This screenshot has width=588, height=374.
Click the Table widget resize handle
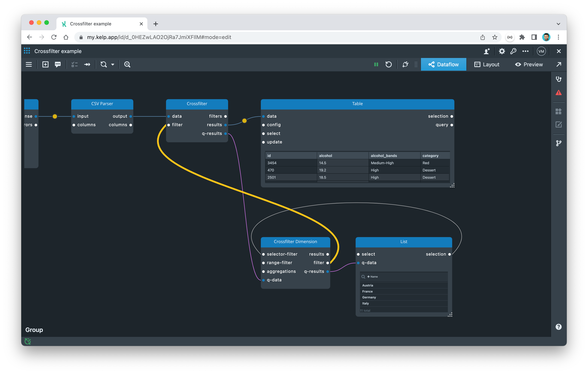[x=452, y=186]
